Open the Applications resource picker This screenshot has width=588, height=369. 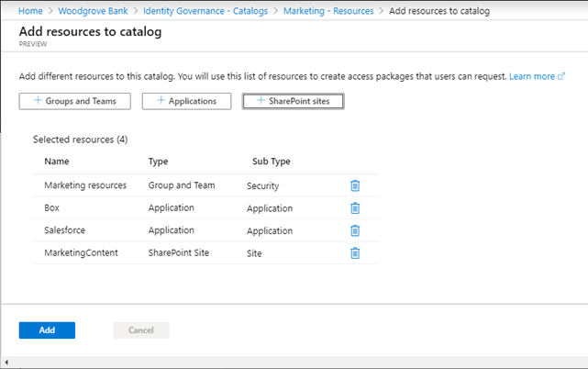[186, 101]
